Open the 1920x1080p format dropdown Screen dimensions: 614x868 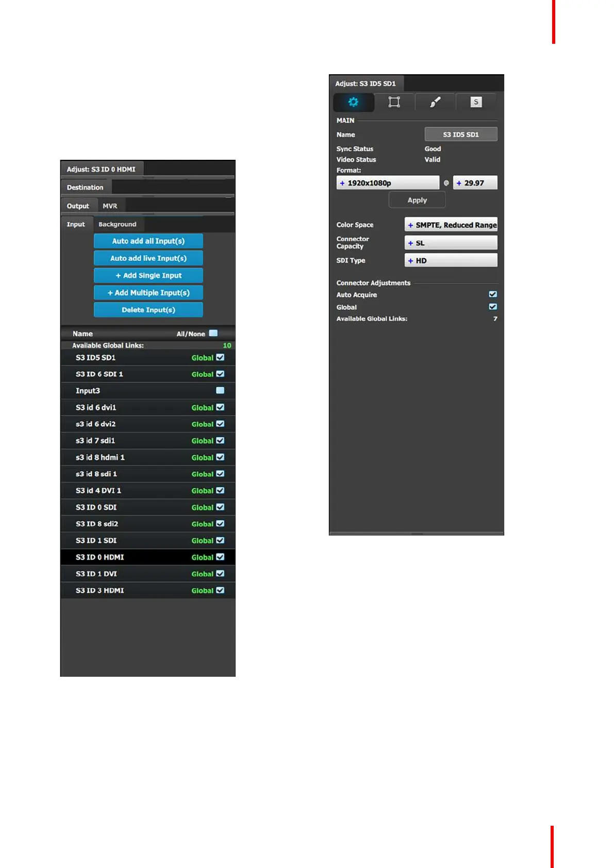click(x=388, y=183)
